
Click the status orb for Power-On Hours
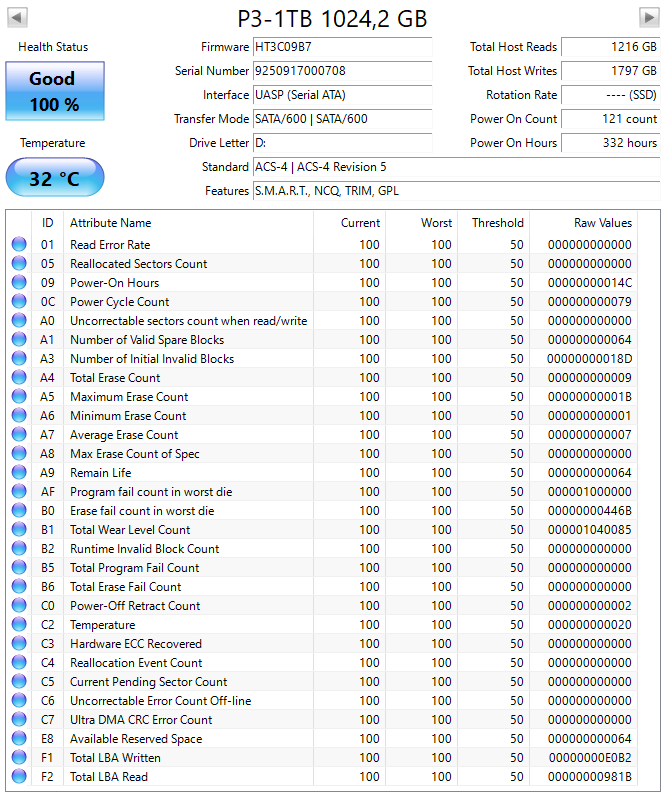point(19,283)
